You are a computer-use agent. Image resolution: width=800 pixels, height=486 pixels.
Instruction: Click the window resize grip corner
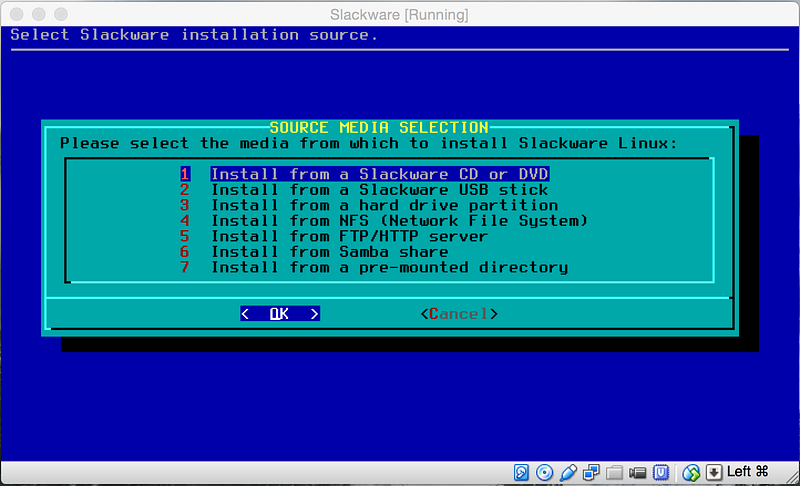(x=793, y=478)
